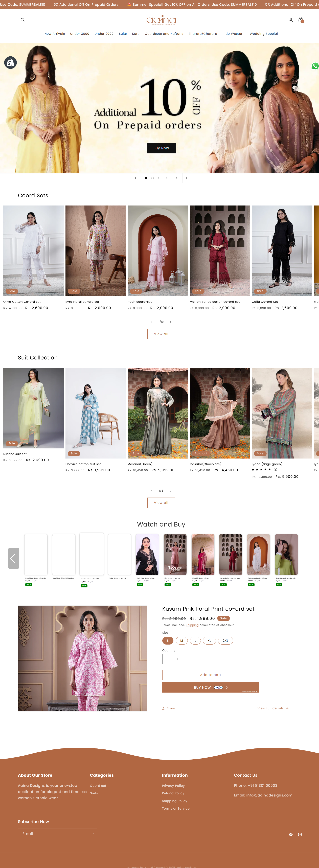319x868 pixels.
Task: Open Kyra Floral co-ord set product
Action: 96,251
